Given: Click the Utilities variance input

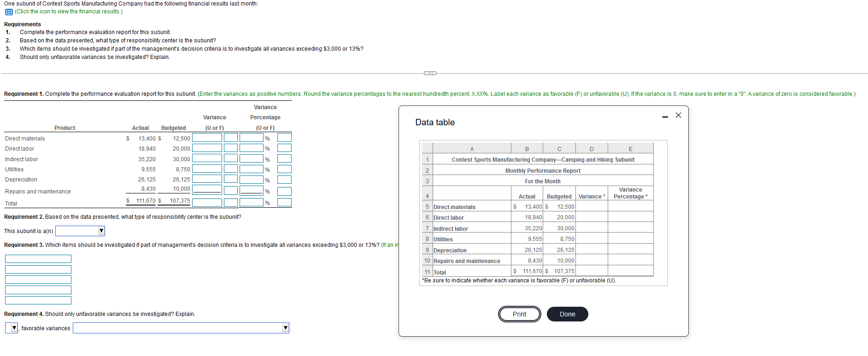Looking at the screenshot, I should tap(207, 169).
